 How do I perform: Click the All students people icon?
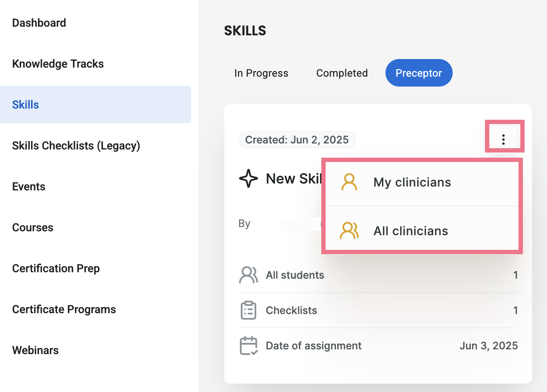(248, 275)
